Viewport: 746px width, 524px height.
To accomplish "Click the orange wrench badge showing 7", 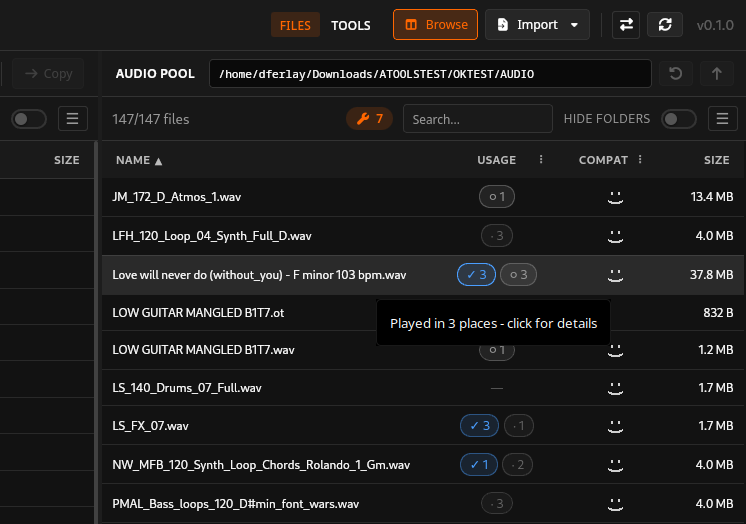I will [x=370, y=119].
